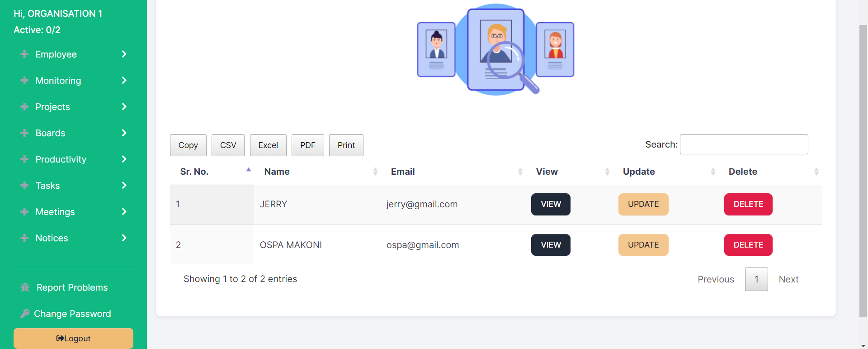The image size is (868, 349).
Task: Click sort arrows in Name column header
Action: (375, 172)
